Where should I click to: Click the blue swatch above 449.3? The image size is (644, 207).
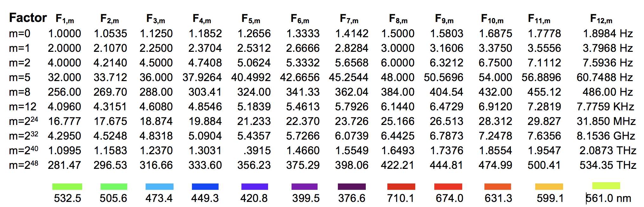click(205, 187)
